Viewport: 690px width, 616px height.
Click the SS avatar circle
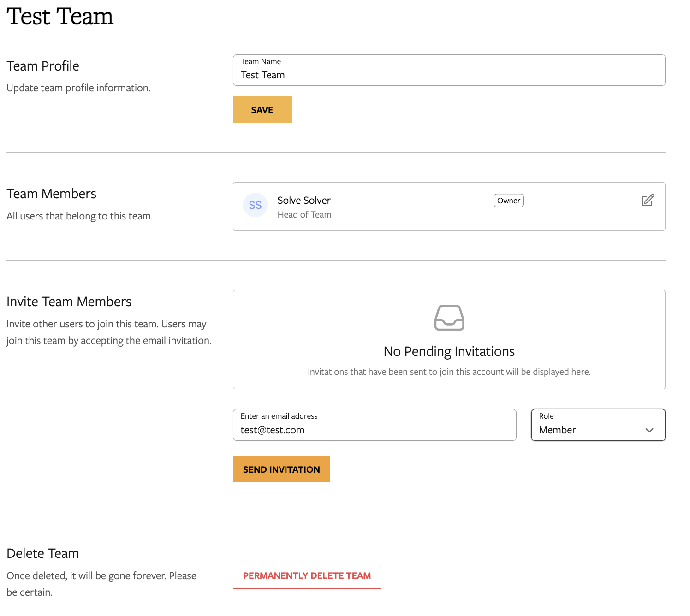coord(255,205)
